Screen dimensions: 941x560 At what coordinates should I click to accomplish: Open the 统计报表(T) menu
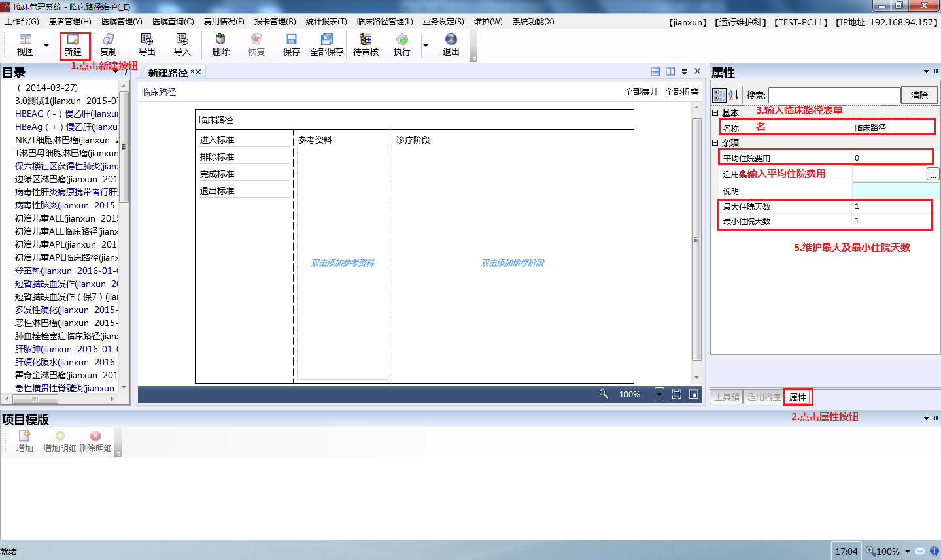click(326, 22)
